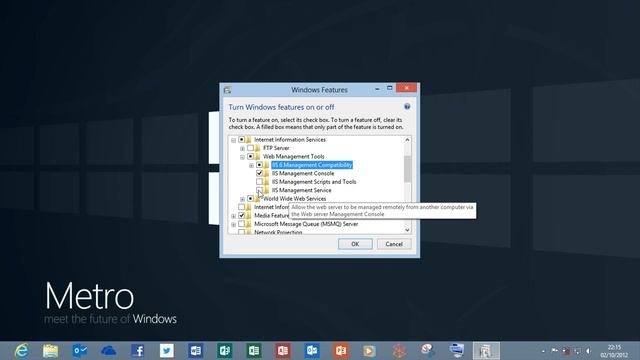The width and height of the screenshot is (640, 360).
Task: Open Internet Explorer from the taskbar
Action: pos(21,351)
